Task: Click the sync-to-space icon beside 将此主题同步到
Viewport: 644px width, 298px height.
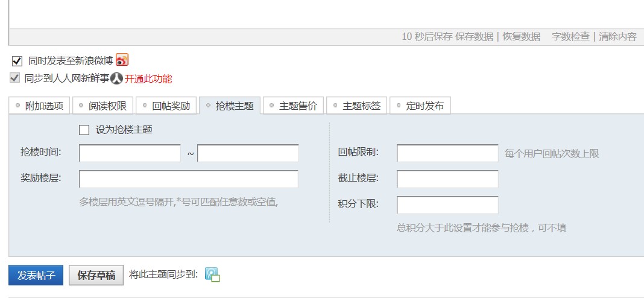Action: click(212, 274)
